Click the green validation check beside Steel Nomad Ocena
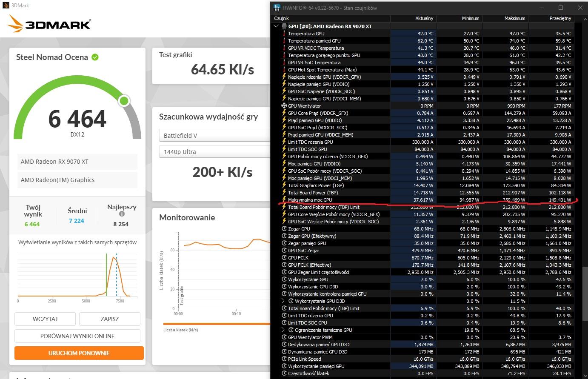 [x=95, y=57]
